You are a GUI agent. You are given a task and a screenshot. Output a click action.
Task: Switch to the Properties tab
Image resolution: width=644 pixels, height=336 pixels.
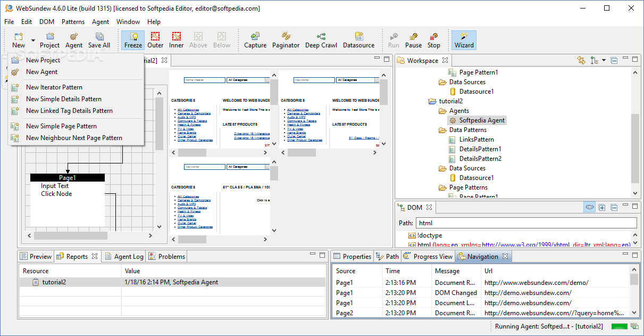pyautogui.click(x=352, y=257)
